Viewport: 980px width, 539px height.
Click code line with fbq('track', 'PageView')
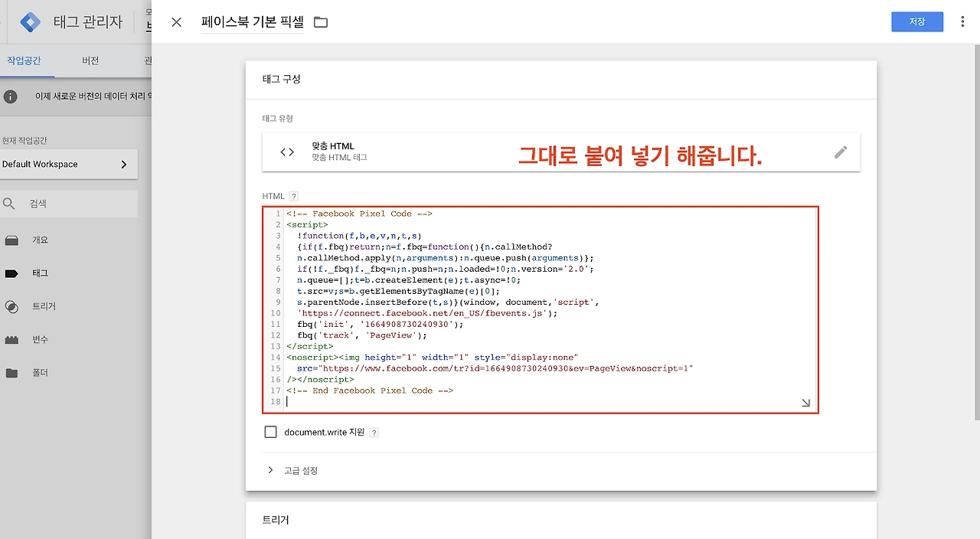tap(362, 335)
